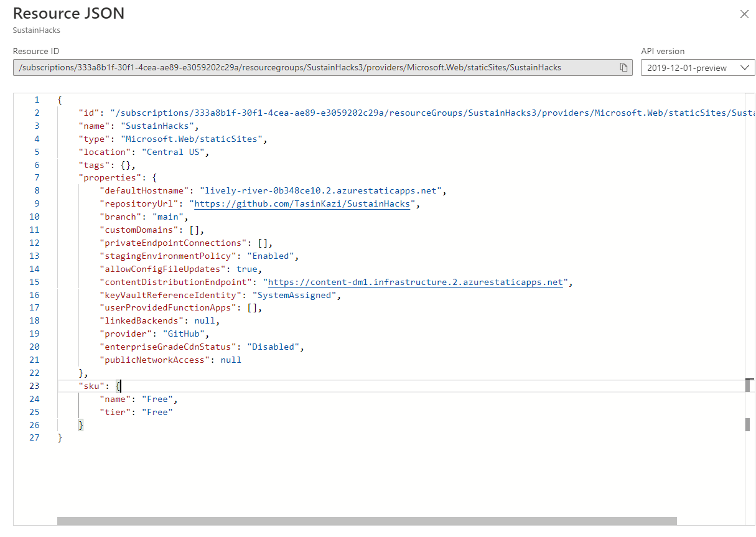Click the horizontal scrollbar of the JSON editor
Image resolution: width=756 pixels, height=537 pixels.
click(x=366, y=521)
